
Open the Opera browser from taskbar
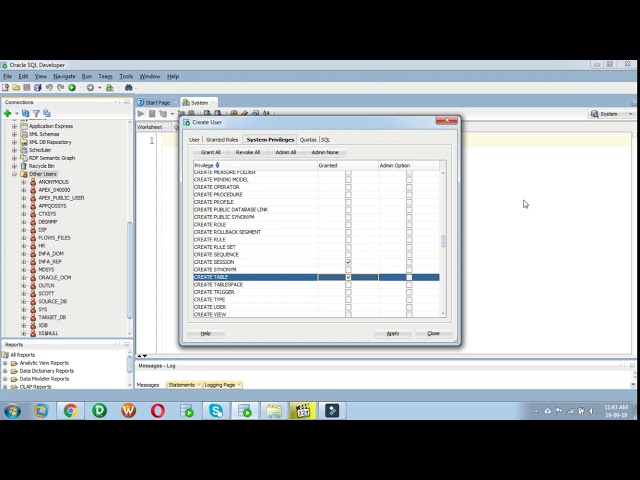(x=158, y=411)
